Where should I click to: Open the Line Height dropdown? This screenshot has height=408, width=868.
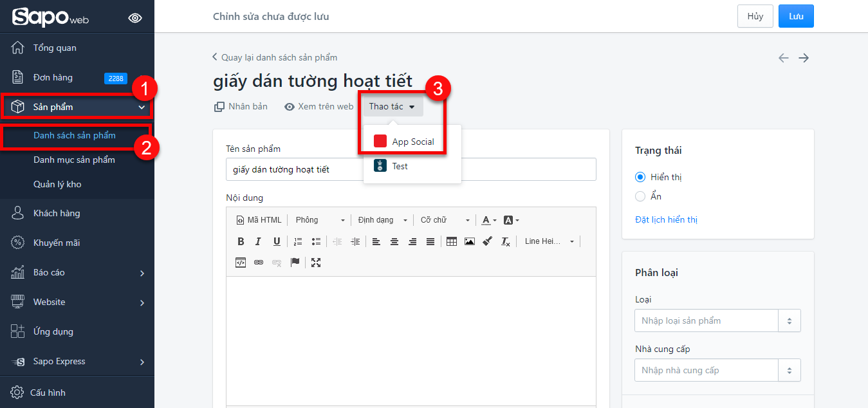[549, 242]
